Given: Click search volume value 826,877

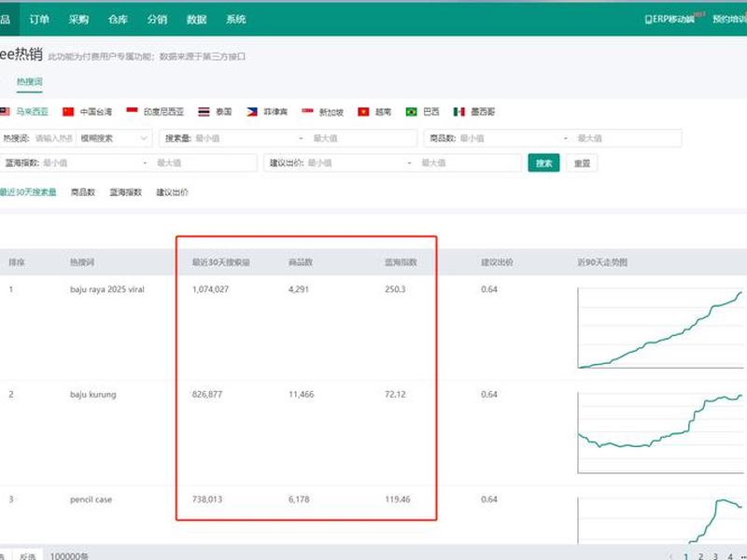Looking at the screenshot, I should pos(207,394).
